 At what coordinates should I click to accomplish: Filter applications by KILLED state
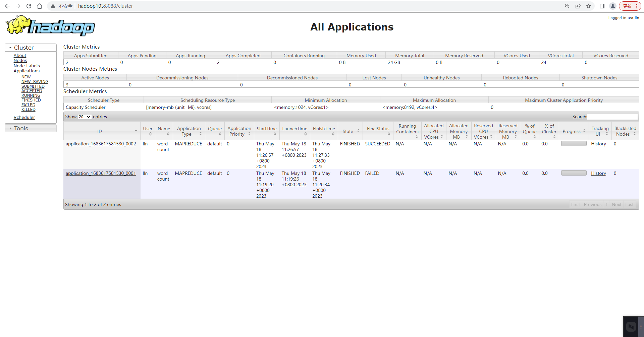[x=29, y=110]
